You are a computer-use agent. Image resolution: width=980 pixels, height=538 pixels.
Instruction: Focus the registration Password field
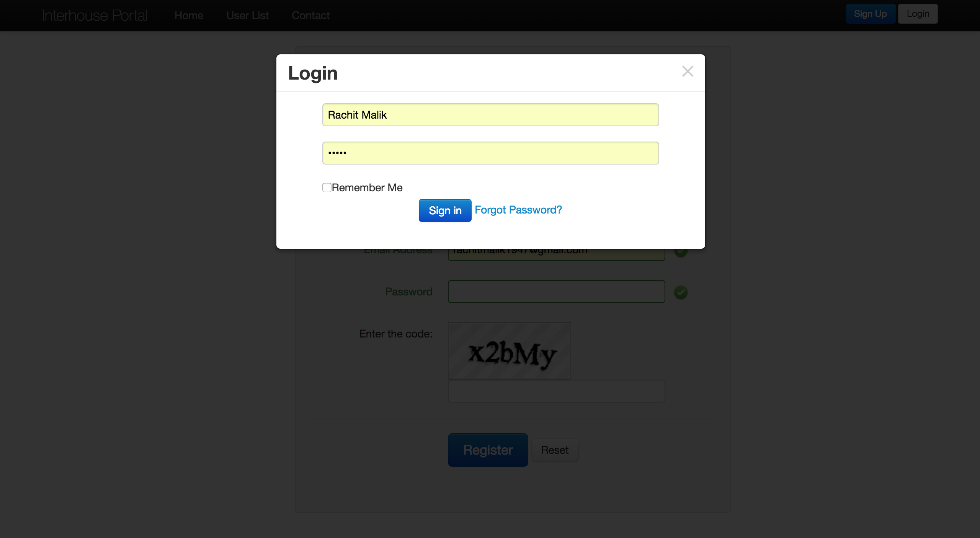(556, 292)
